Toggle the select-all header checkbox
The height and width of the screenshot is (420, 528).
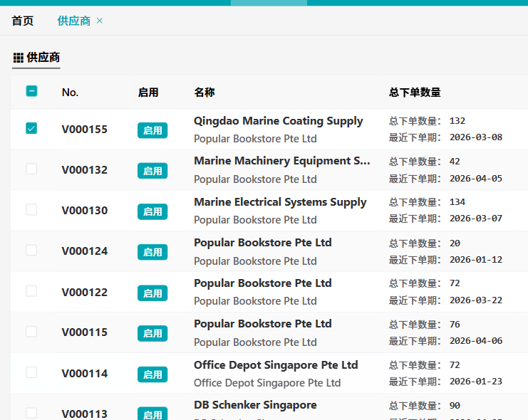point(31,91)
